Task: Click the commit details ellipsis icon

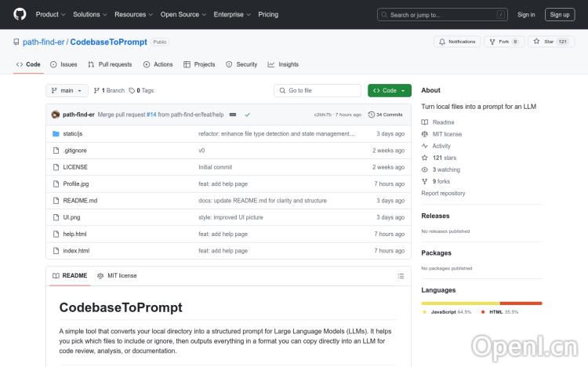Action: point(233,114)
